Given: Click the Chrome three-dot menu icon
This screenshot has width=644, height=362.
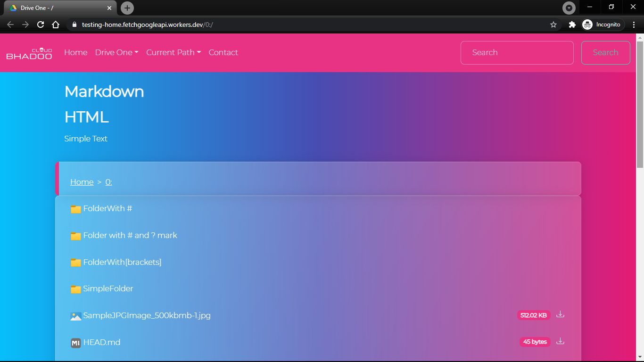Looking at the screenshot, I should (x=634, y=25).
